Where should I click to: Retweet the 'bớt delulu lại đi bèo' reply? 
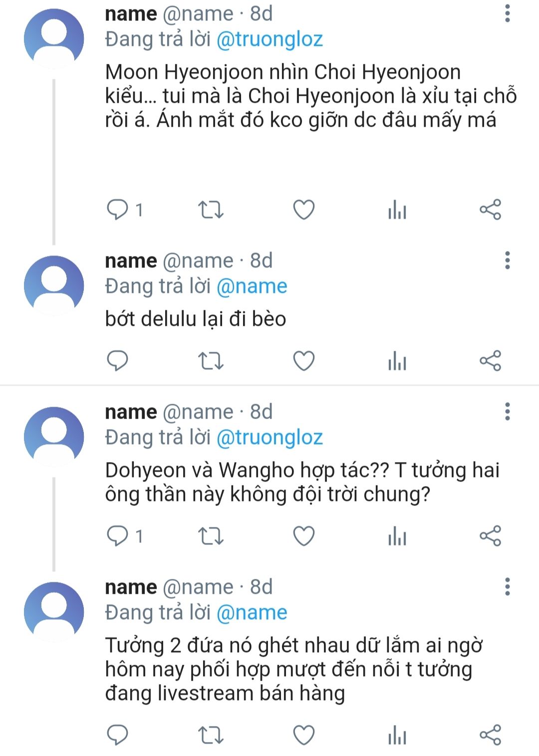[x=211, y=361]
